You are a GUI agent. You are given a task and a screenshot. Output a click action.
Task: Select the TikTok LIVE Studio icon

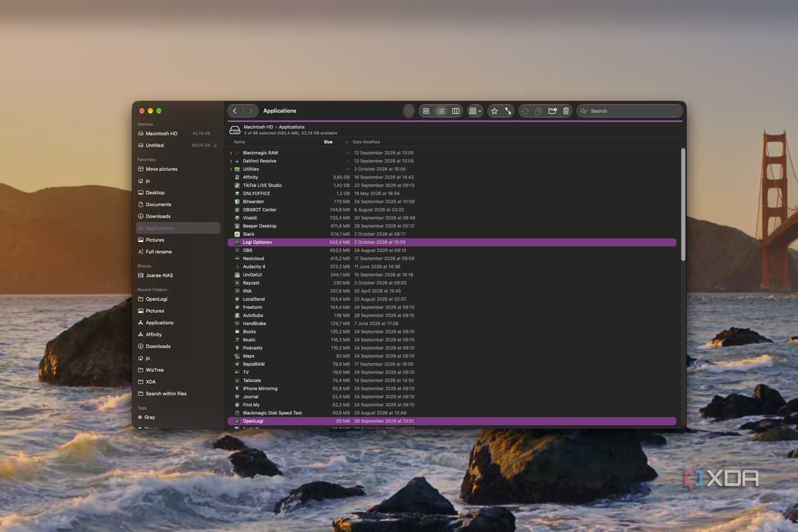237,185
